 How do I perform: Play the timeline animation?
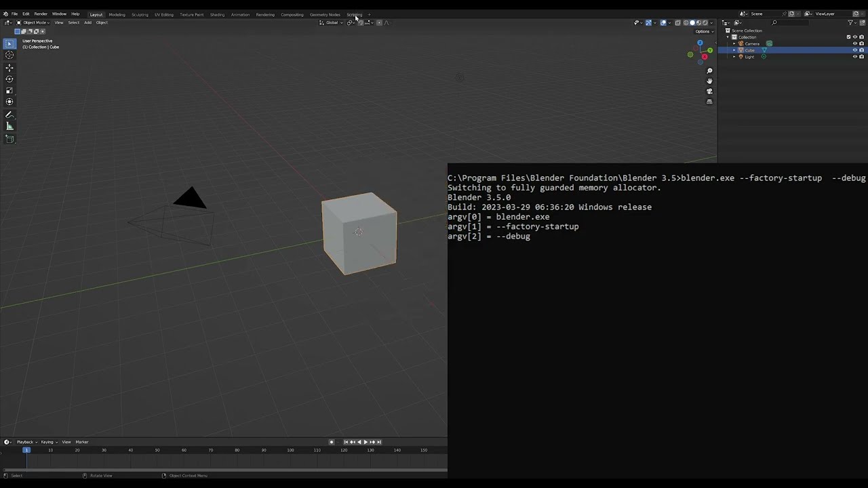[366, 442]
